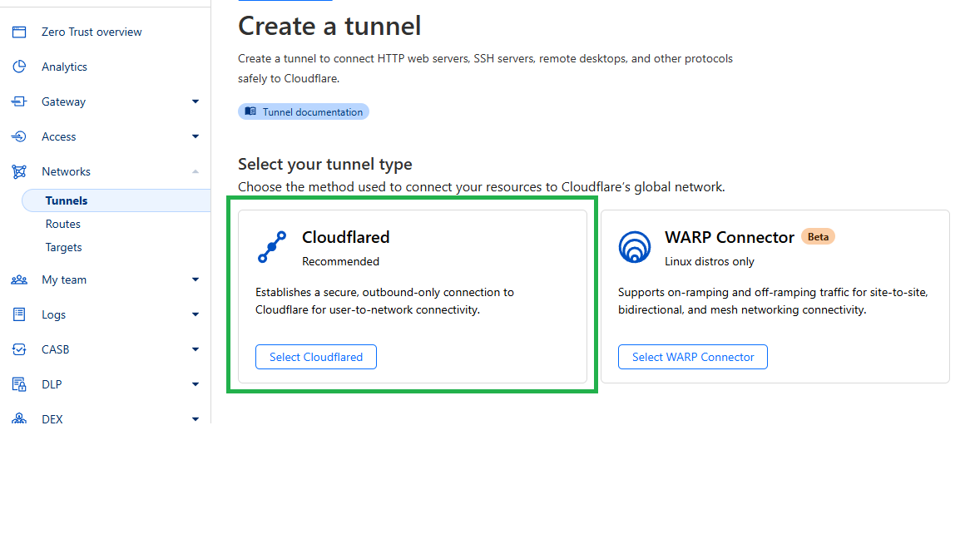Click the DEX menu label
This screenshot has height=539, width=980.
coord(52,419)
